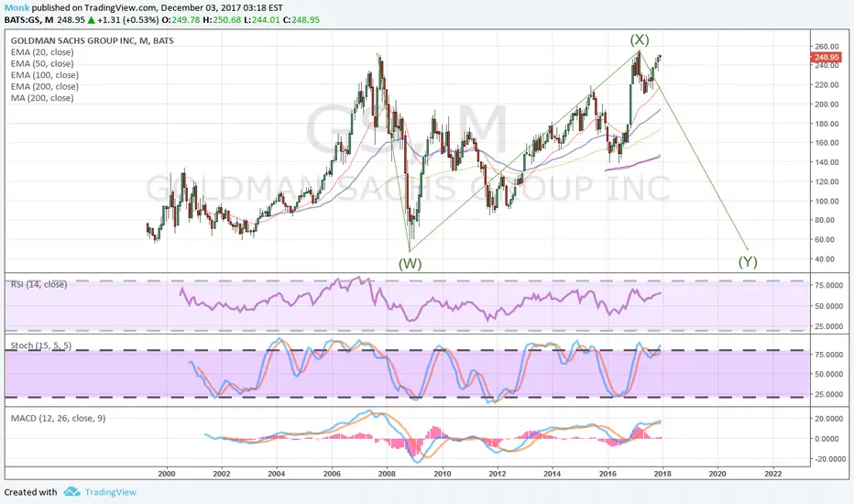Click the TradingView cloud logo icon
This screenshot has height=504, width=854.
pos(71,492)
